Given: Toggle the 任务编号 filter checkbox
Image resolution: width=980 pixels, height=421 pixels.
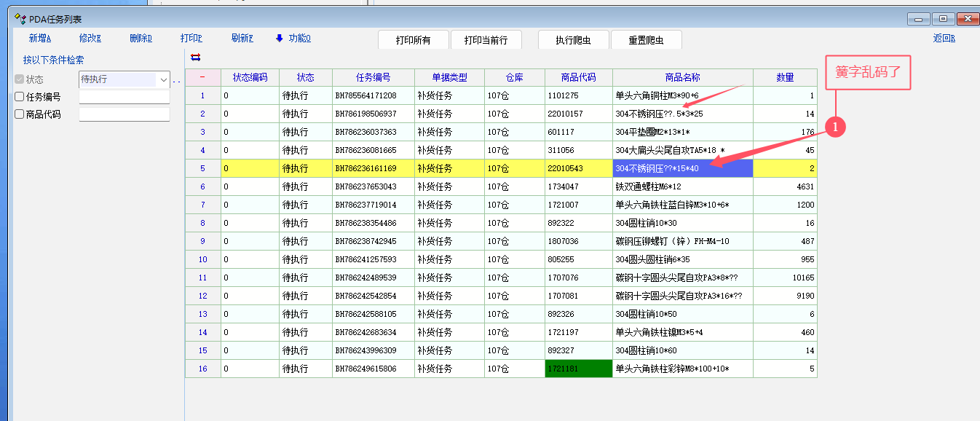Looking at the screenshot, I should tap(20, 97).
